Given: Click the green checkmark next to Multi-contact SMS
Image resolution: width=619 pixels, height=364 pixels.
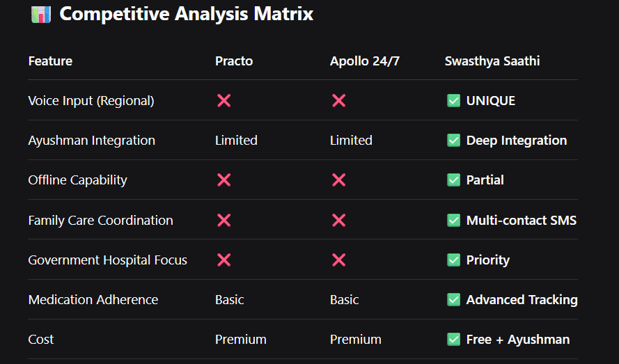Looking at the screenshot, I should point(453,221).
